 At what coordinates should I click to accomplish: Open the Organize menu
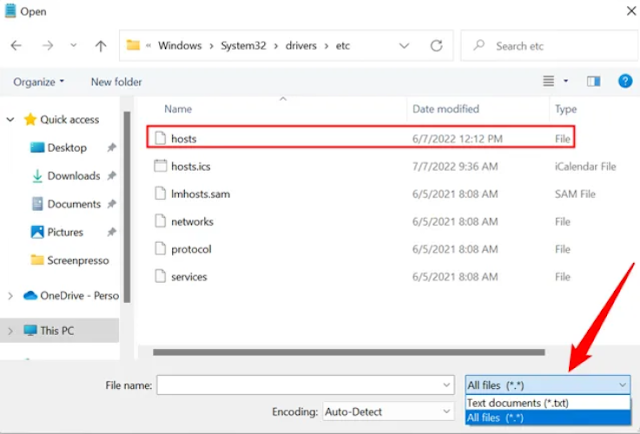coord(39,82)
